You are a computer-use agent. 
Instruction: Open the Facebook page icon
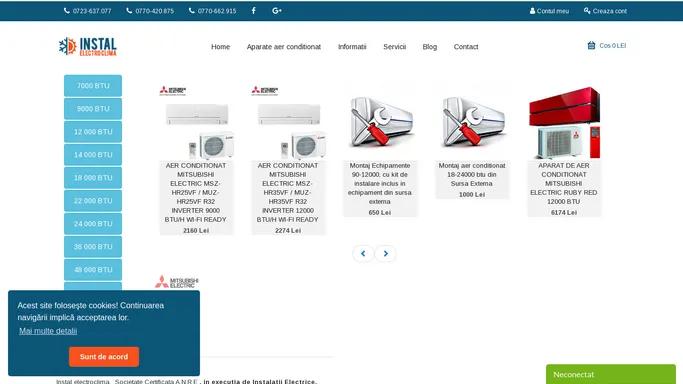pyautogui.click(x=254, y=11)
